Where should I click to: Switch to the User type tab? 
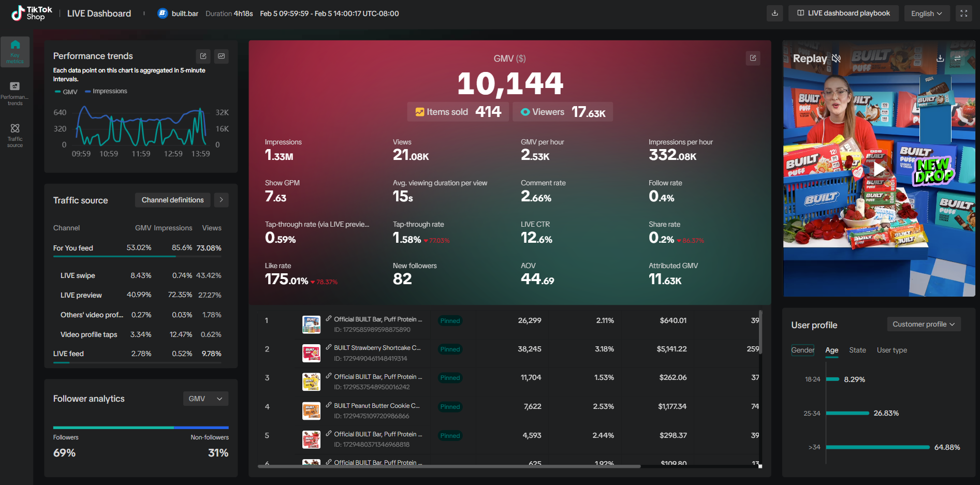[892, 350]
